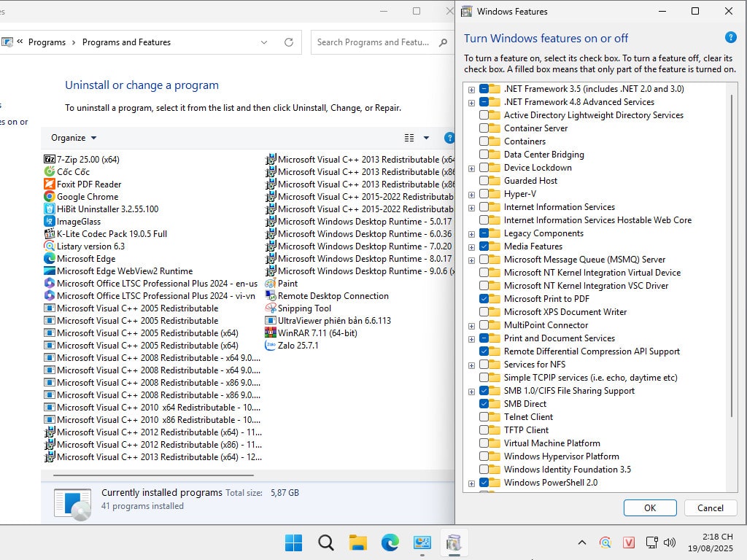Open taskbar Search

click(326, 542)
